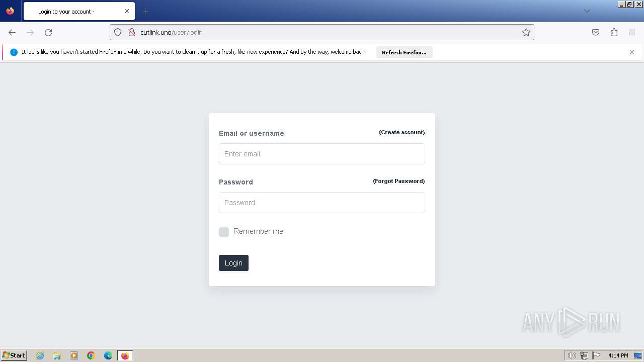Restore down the Firefox window
Viewport: 644px width, 362px height.
tap(629, 4)
